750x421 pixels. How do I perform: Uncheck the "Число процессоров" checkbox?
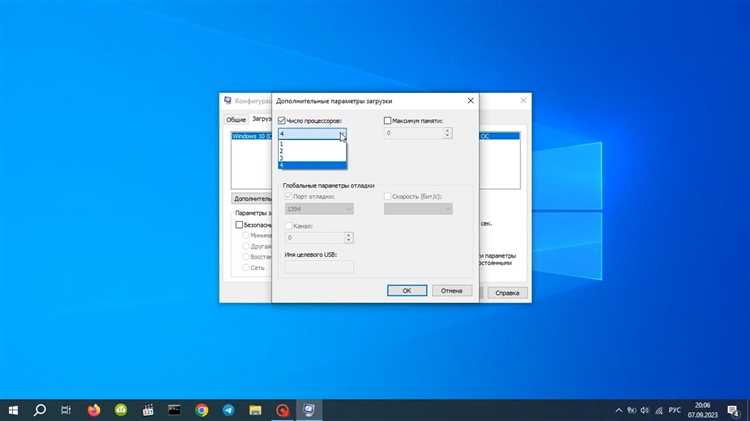tap(282, 121)
